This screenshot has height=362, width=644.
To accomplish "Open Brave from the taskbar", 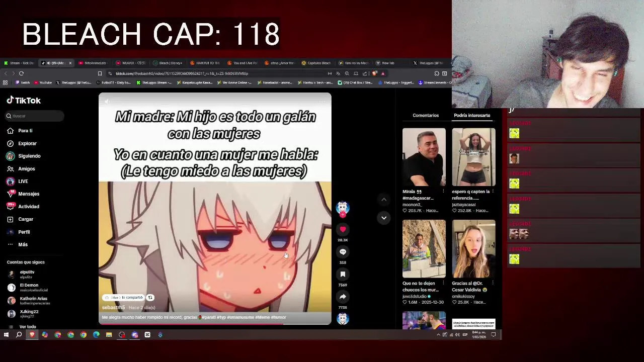I will [x=32, y=335].
